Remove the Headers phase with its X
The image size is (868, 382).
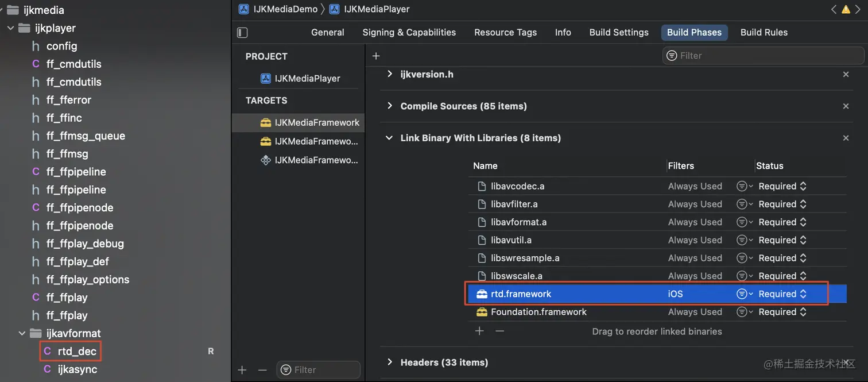coord(846,362)
